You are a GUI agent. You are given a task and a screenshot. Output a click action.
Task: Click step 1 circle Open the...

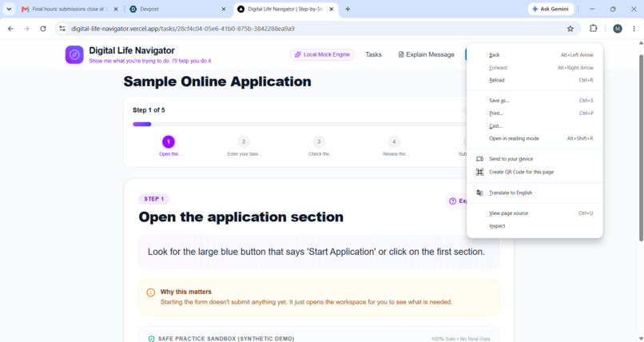click(x=169, y=141)
